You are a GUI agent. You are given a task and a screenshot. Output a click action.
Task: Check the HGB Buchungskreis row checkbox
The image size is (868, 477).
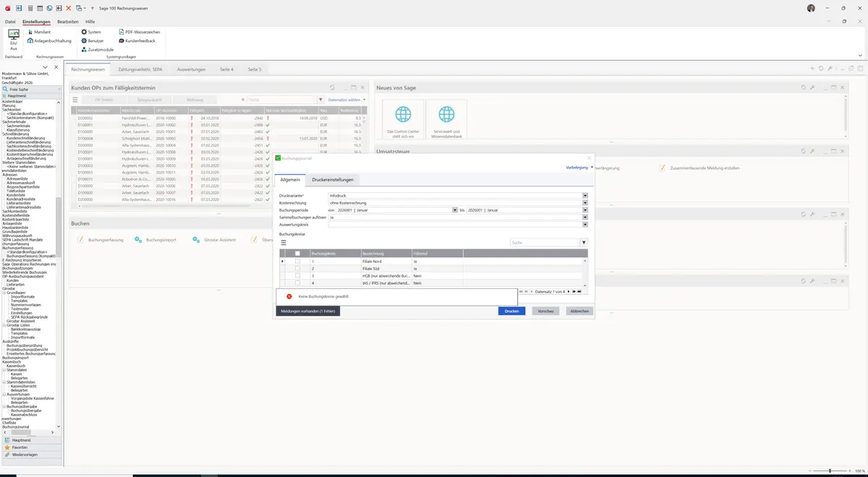[x=297, y=276]
